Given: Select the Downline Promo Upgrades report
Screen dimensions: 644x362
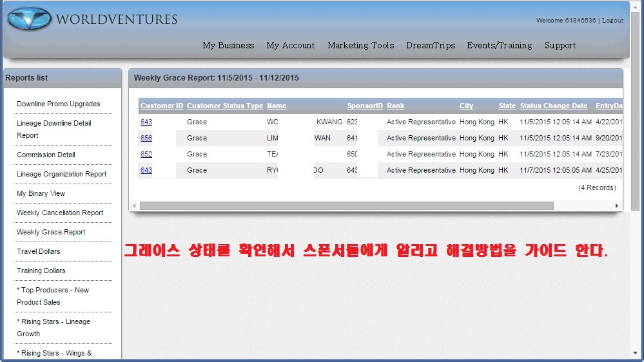Looking at the screenshot, I should 58,104.
